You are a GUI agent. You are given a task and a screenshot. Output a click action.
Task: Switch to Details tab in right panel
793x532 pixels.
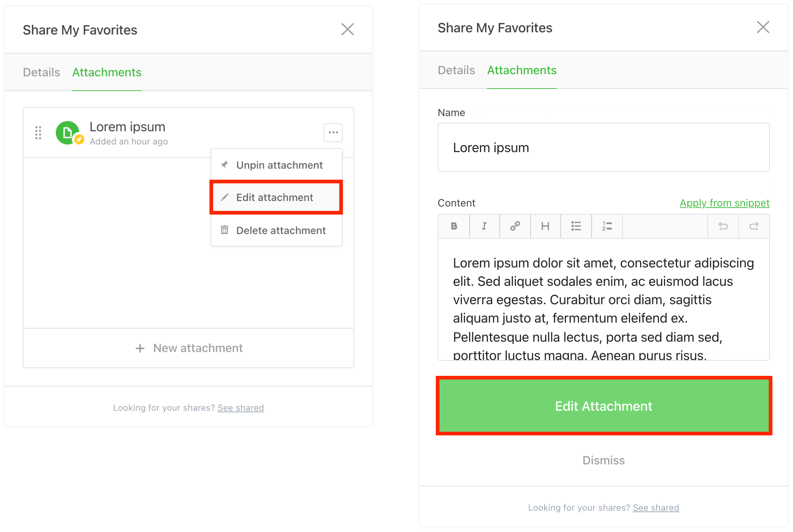click(x=456, y=70)
